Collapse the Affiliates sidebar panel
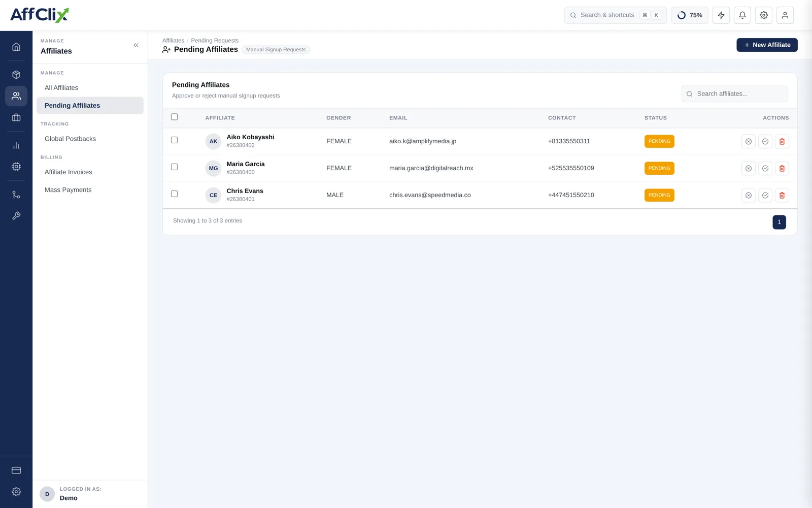The width and height of the screenshot is (812, 508). click(x=136, y=45)
